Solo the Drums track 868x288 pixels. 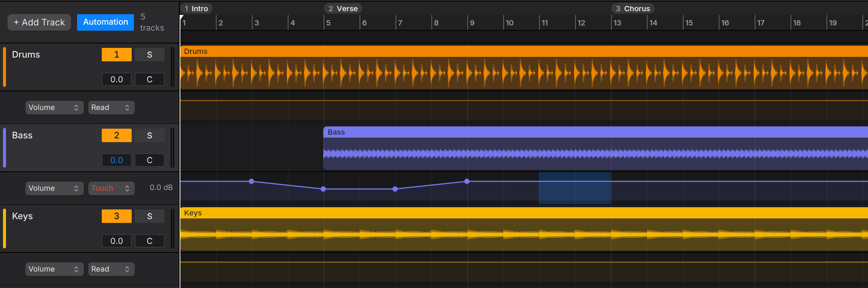tap(150, 55)
